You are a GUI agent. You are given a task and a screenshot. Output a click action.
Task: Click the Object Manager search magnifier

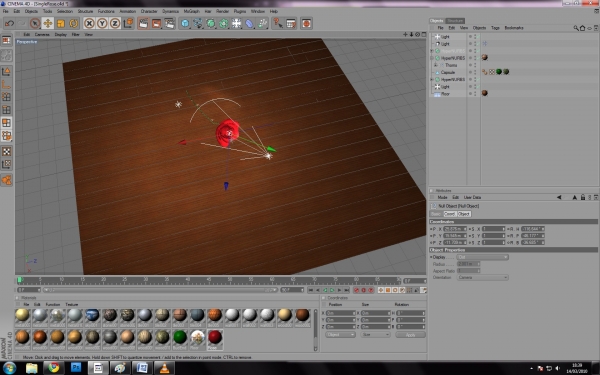coord(576,28)
